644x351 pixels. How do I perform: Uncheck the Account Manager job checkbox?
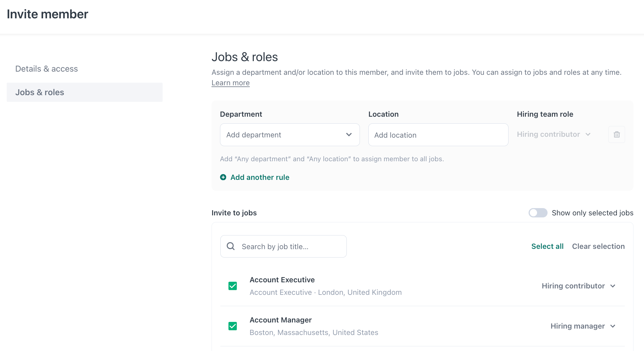coord(233,326)
